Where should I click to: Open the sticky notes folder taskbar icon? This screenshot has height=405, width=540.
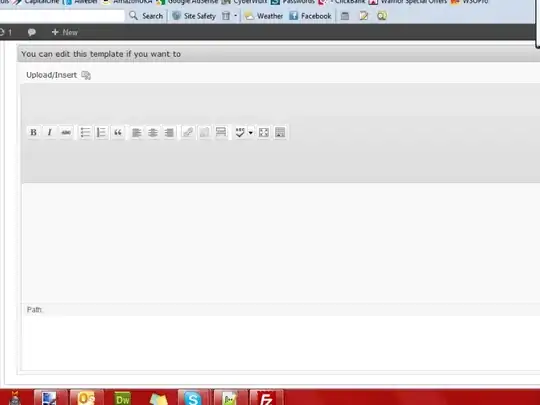(x=158, y=399)
